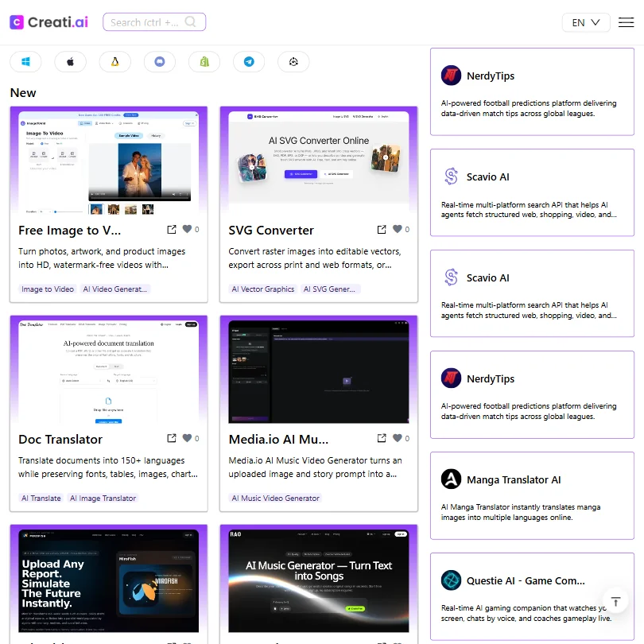Open Questie AI - Game Com... card
Screen dimensions: 644x644
tap(532, 597)
